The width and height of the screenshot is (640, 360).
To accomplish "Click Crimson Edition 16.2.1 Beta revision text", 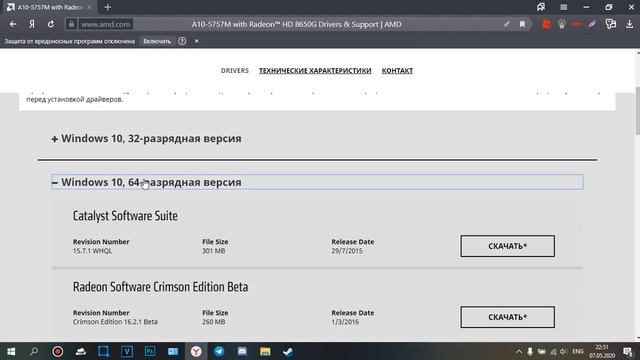I will tap(115, 322).
